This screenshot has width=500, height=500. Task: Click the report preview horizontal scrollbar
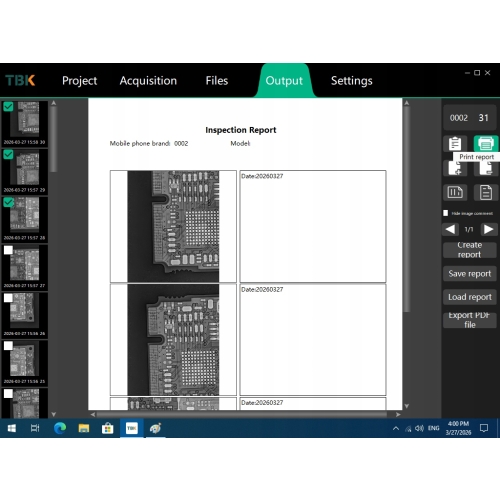click(x=242, y=414)
